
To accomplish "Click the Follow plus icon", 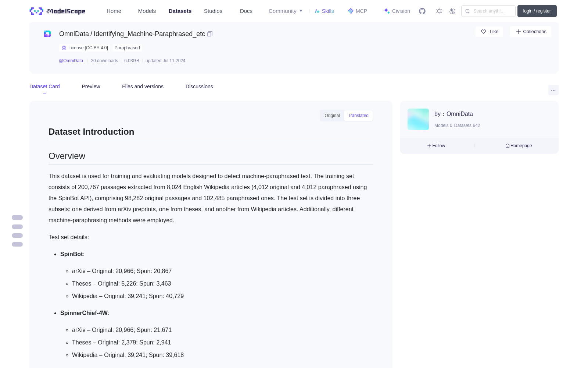I will (429, 146).
